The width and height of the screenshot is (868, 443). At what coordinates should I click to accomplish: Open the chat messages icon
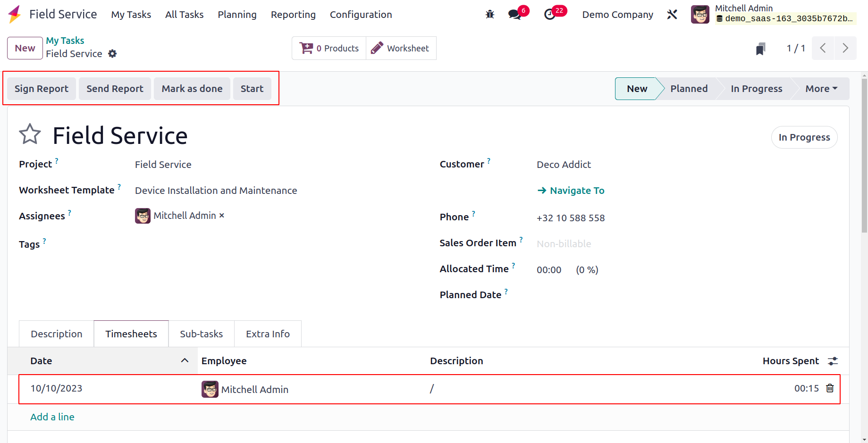click(x=515, y=15)
